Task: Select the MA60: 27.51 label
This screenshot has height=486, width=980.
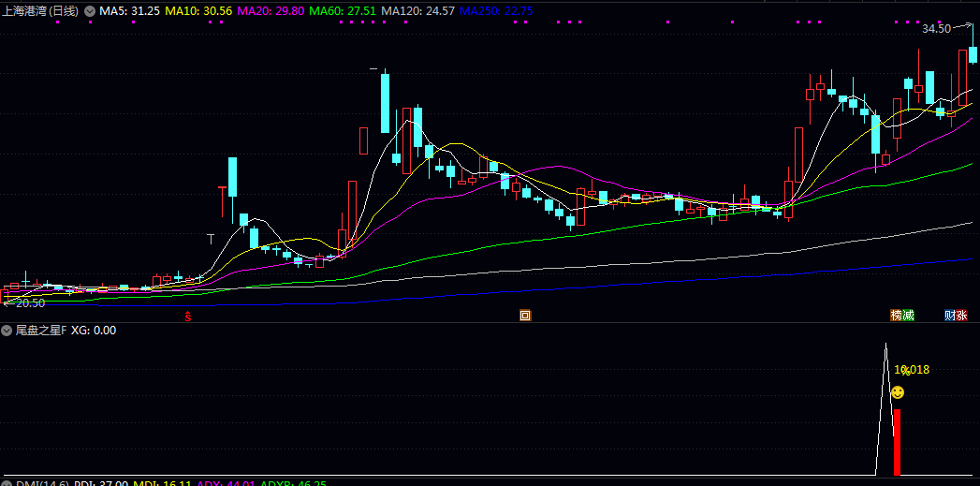Action: (x=343, y=11)
